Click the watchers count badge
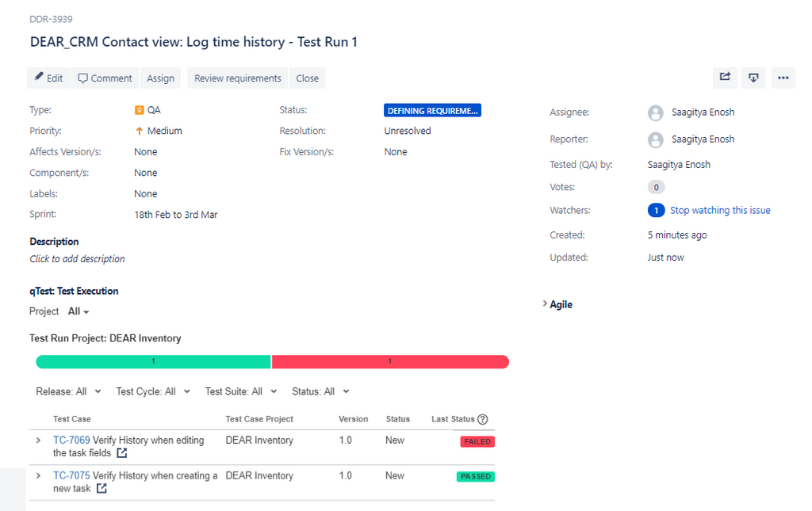Viewport: 812px width, 511px height. (x=656, y=211)
